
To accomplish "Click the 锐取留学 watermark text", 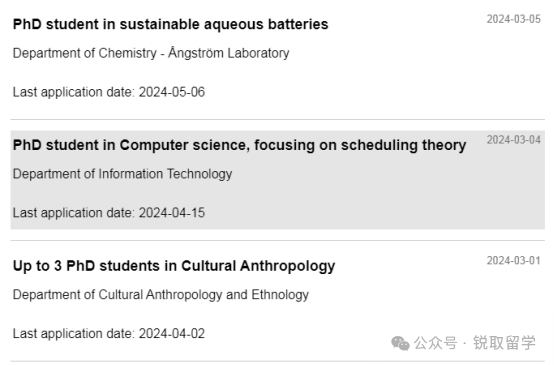I will click(504, 343).
